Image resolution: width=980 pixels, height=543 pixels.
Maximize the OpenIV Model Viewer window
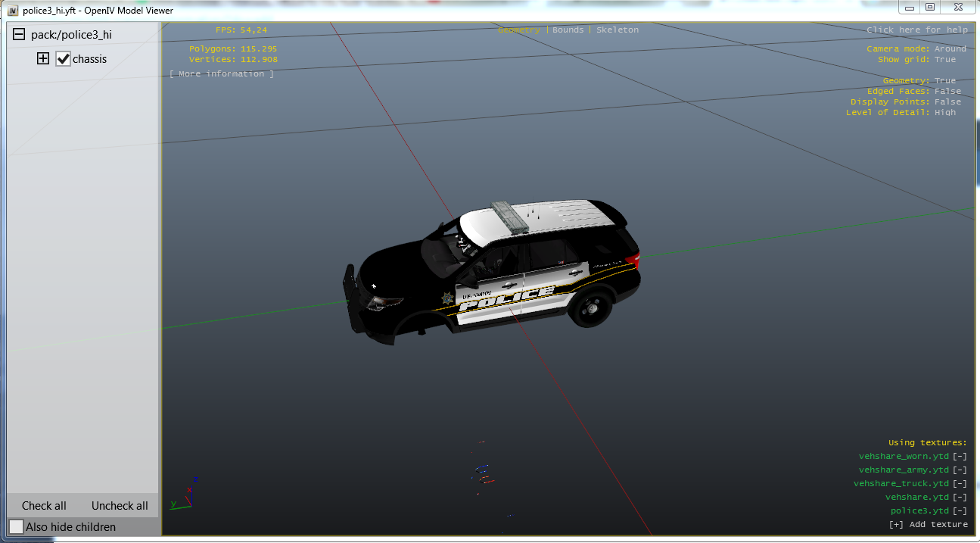(930, 8)
